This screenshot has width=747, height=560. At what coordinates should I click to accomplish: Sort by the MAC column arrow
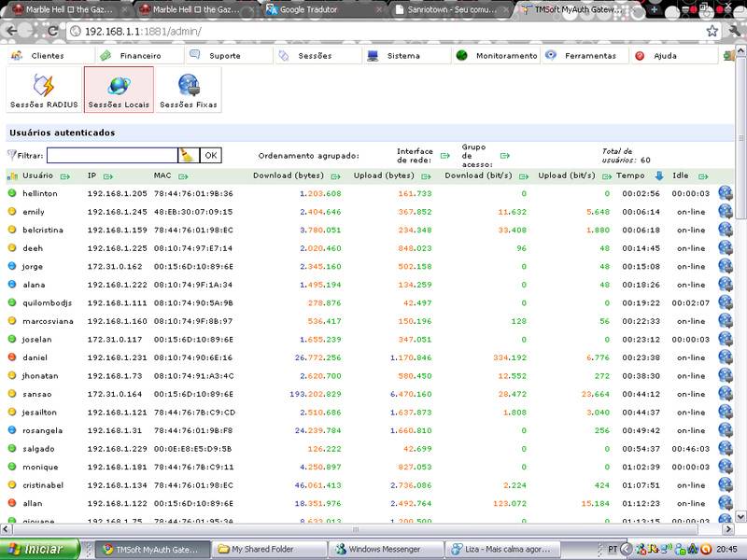(183, 175)
